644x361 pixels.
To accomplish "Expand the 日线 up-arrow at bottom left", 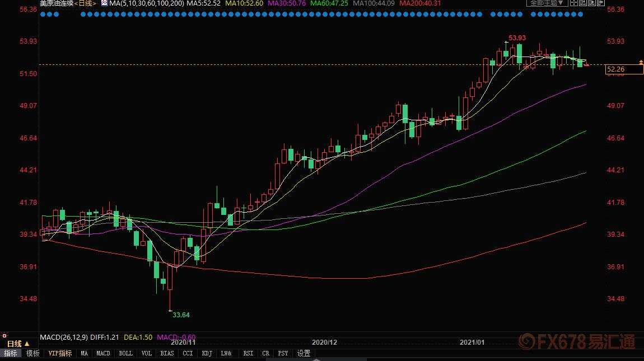I will [27, 344].
